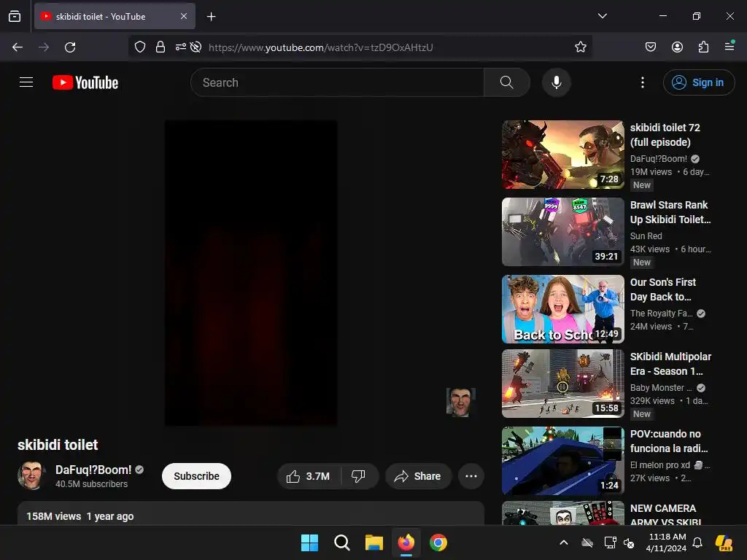This screenshot has height=560, width=747.
Task: Open SKibidi Multipolar Era thumbnail
Action: 562,384
